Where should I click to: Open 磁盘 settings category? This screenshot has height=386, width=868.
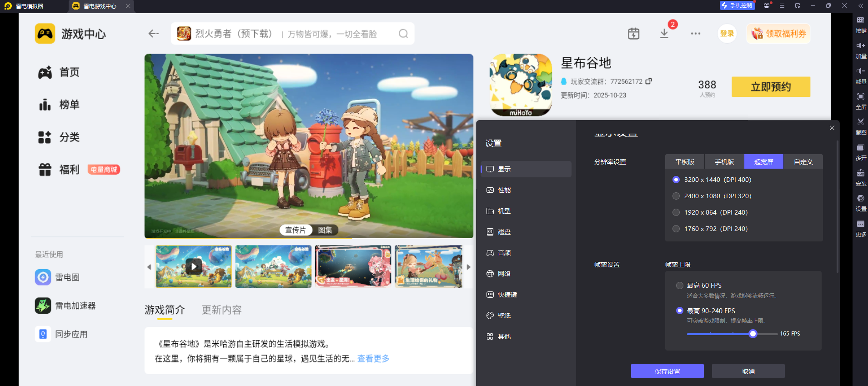(x=526, y=232)
